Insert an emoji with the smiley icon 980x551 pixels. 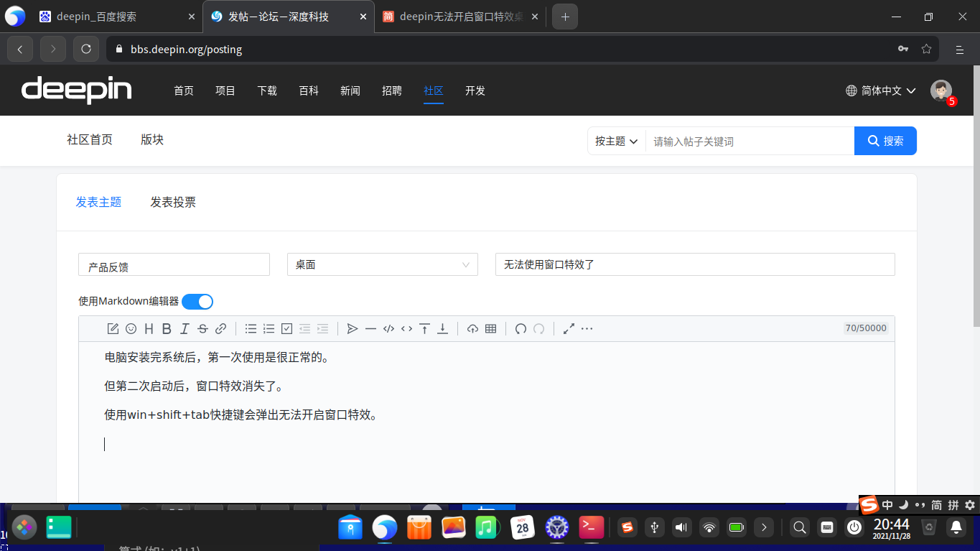[x=131, y=329]
